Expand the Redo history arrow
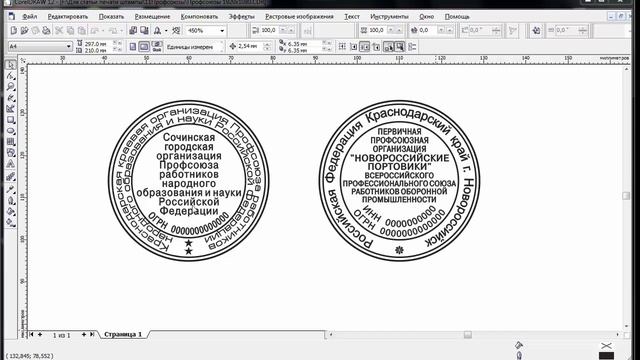The image size is (640, 360). 122,31
